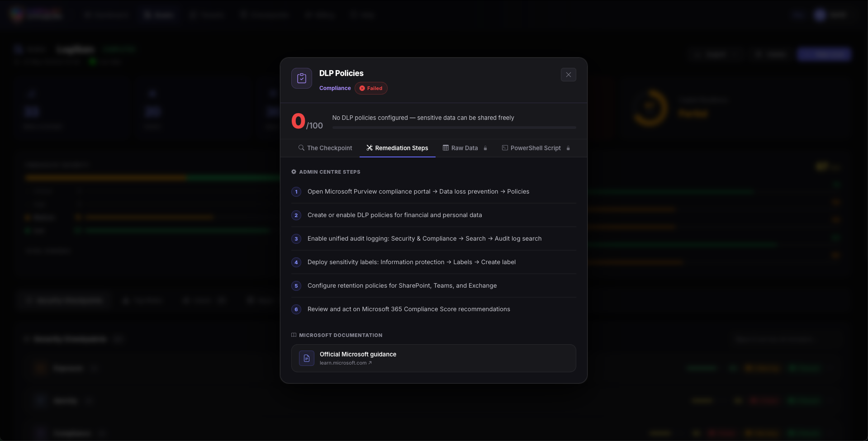Select step 'Open Microsoft Purview compliance portal'
Image resolution: width=868 pixels, height=441 pixels.
click(434, 192)
